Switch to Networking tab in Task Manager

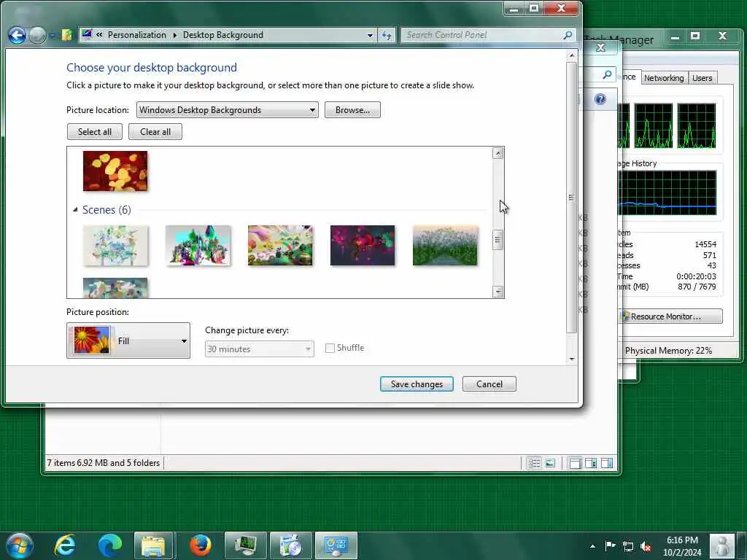[664, 78]
